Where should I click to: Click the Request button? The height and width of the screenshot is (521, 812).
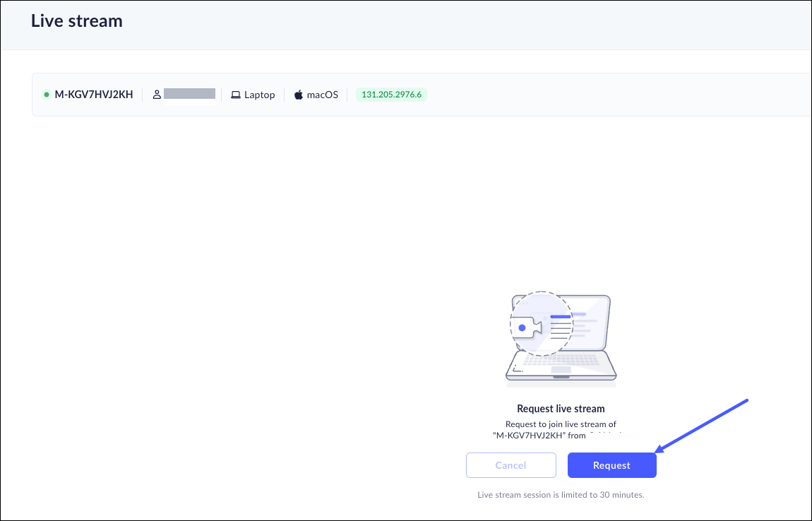(611, 465)
